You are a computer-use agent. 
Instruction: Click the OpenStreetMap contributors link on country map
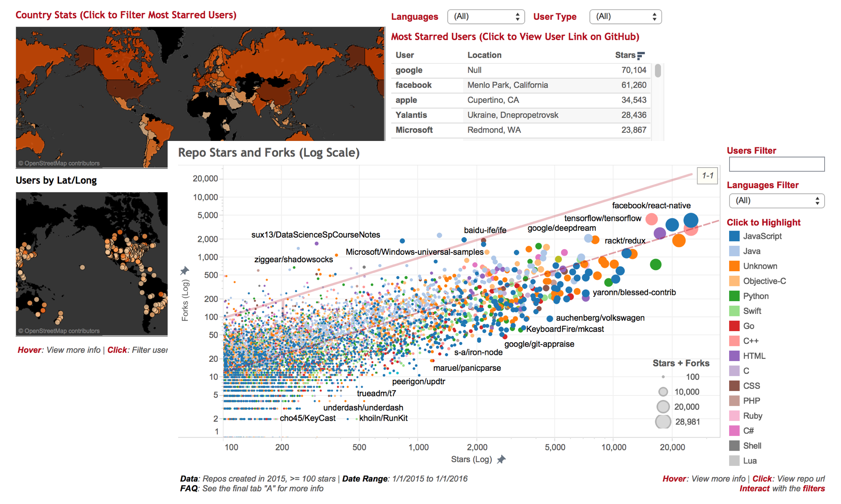[59, 163]
